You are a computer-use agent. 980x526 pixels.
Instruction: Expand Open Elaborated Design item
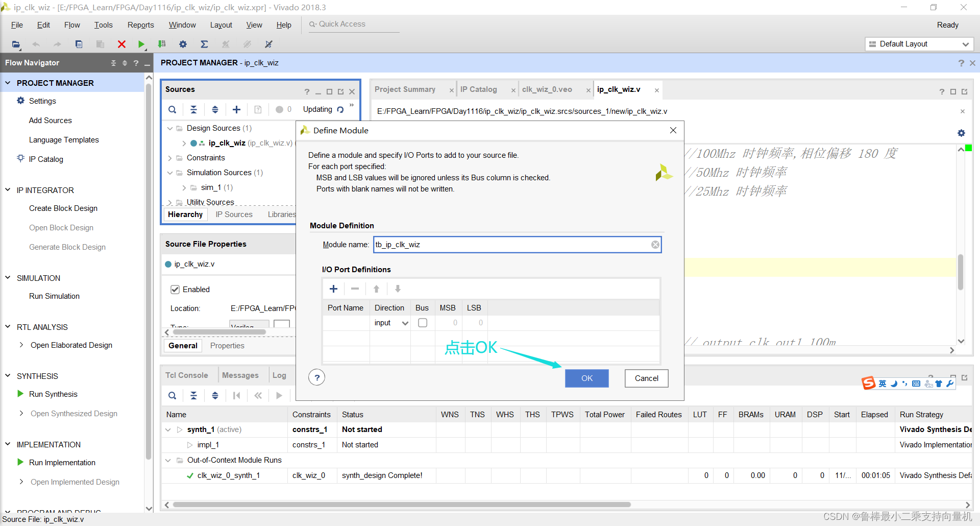point(21,345)
